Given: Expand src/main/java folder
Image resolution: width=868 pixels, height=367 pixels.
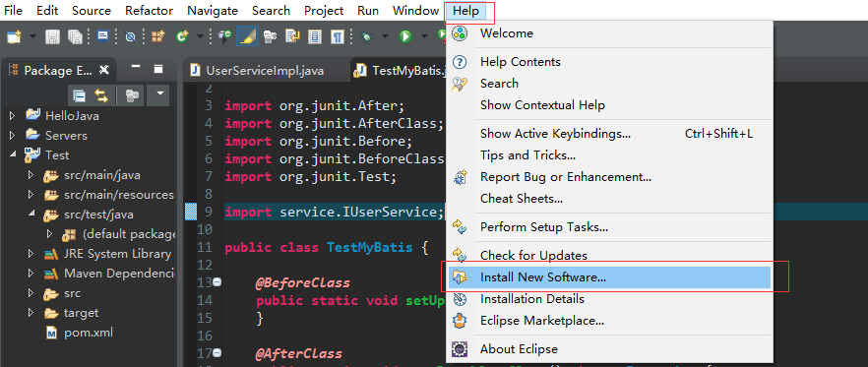Looking at the screenshot, I should click(x=31, y=175).
